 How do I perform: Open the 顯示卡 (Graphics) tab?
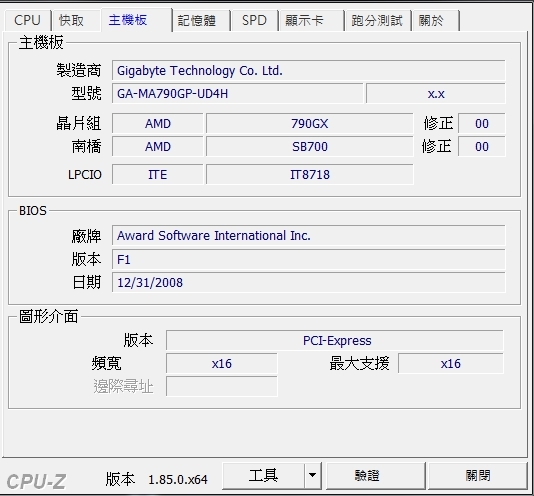click(311, 20)
